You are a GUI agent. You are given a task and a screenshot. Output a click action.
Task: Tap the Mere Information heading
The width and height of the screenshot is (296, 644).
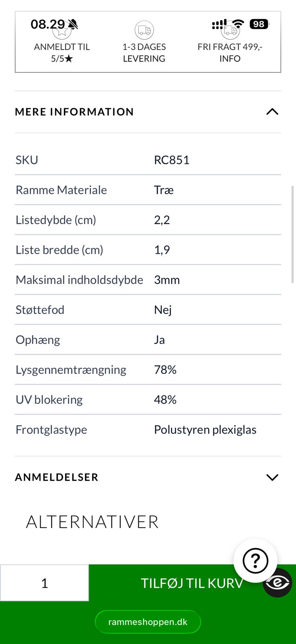[74, 111]
